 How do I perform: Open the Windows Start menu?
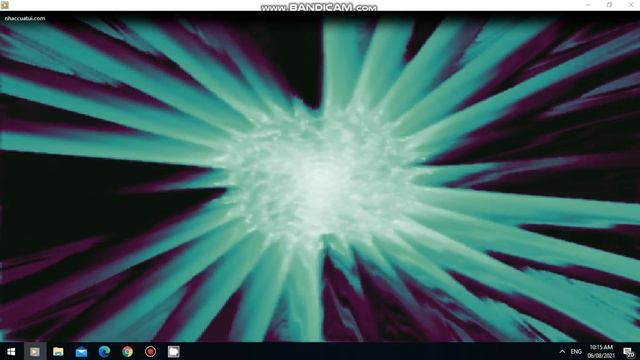pyautogui.click(x=11, y=351)
